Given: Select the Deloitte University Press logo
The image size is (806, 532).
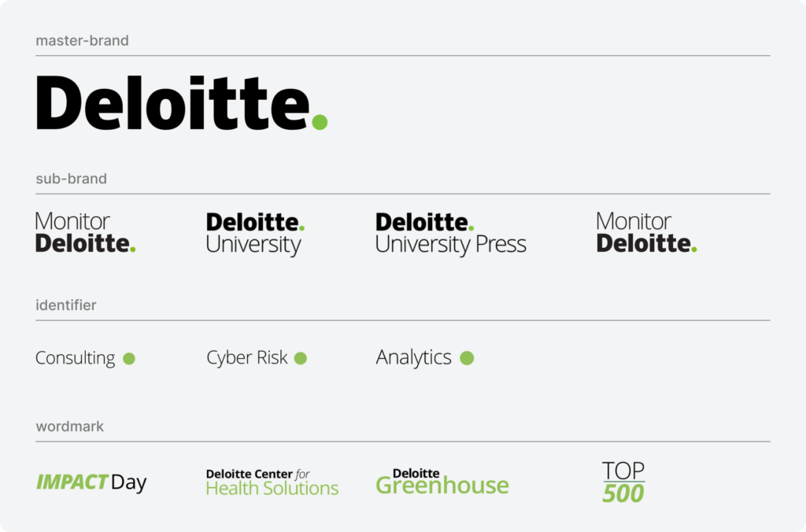Looking at the screenshot, I should 451,234.
